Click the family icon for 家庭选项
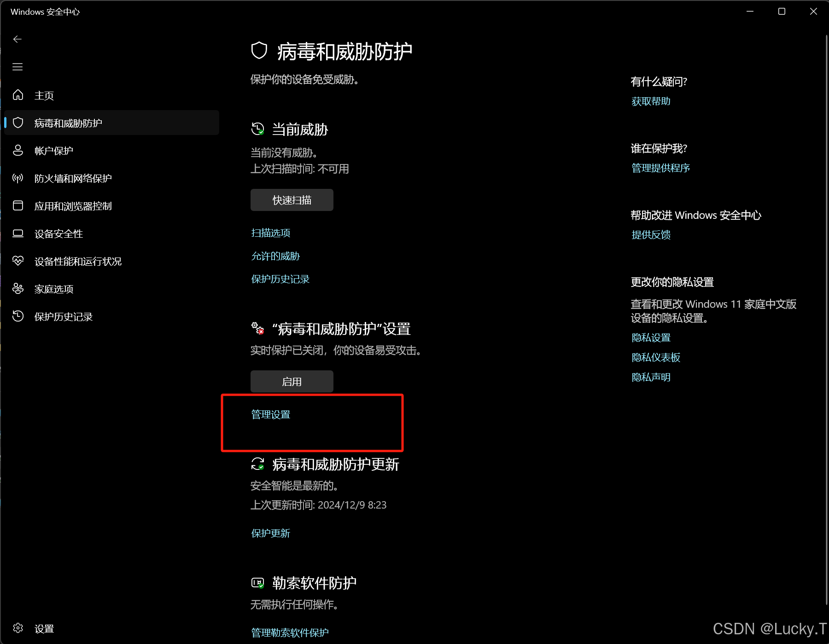Viewport: 829px width, 644px height. 18,288
